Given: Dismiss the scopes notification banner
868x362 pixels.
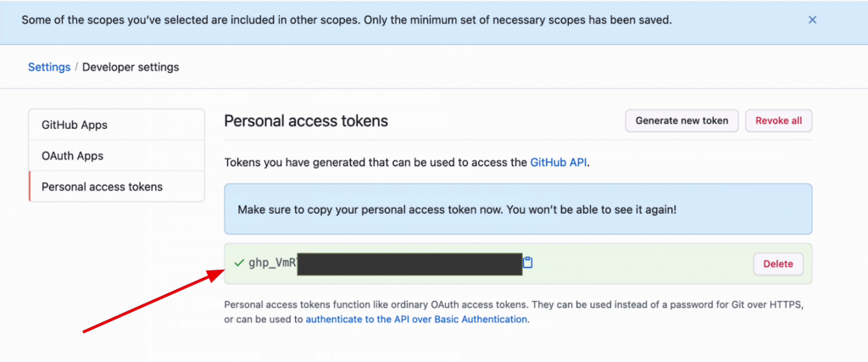Looking at the screenshot, I should pos(812,19).
